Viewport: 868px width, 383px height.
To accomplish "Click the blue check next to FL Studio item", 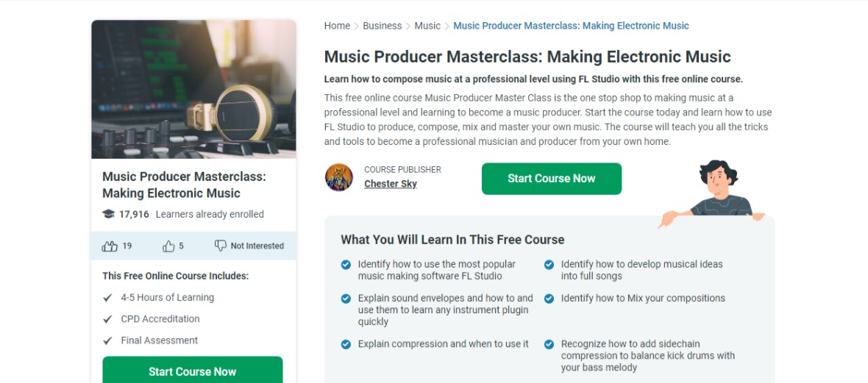I will (x=346, y=265).
